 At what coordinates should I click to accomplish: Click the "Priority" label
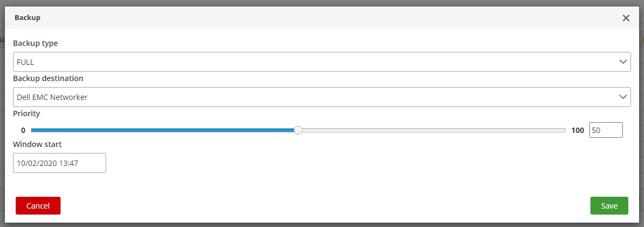pyautogui.click(x=27, y=113)
